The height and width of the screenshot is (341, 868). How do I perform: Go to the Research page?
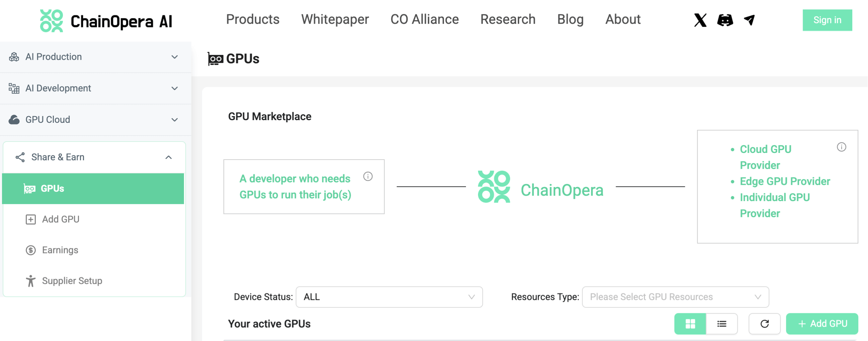coord(508,19)
